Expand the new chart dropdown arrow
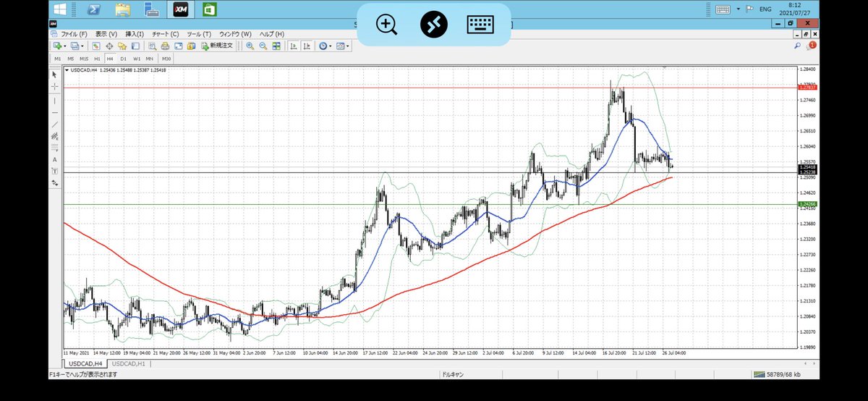Viewport: 868px width, 401px height. [x=65, y=46]
